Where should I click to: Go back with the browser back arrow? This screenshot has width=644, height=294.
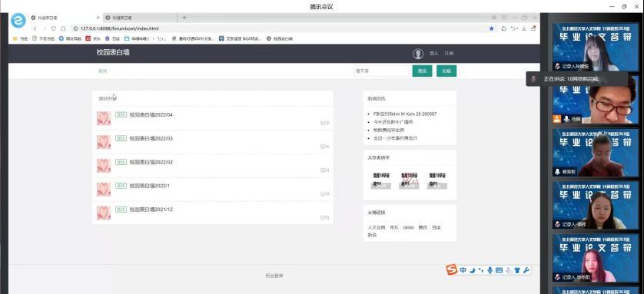point(35,28)
